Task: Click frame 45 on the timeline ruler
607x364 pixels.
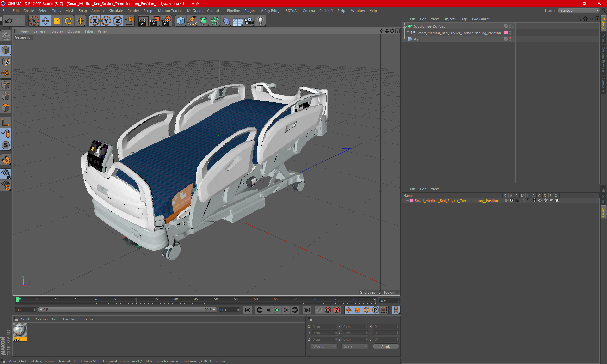Action: coord(196,300)
